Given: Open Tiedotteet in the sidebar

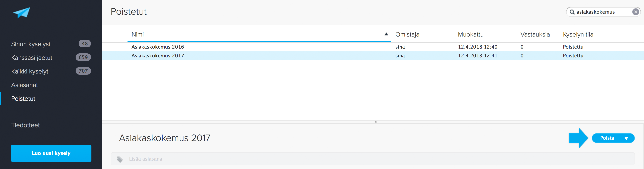Looking at the screenshot, I should coord(25,125).
